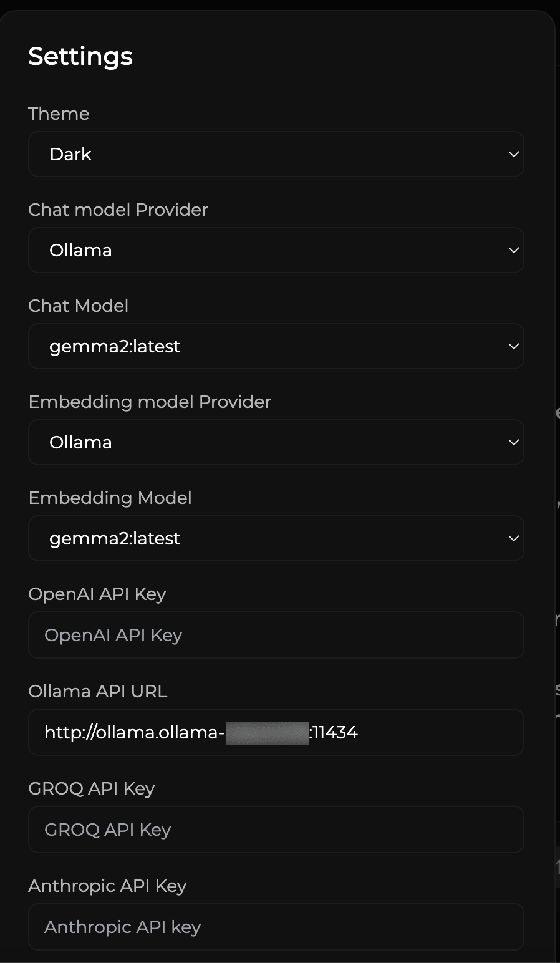Click the chevron arrow on the Theme selector

tap(513, 154)
